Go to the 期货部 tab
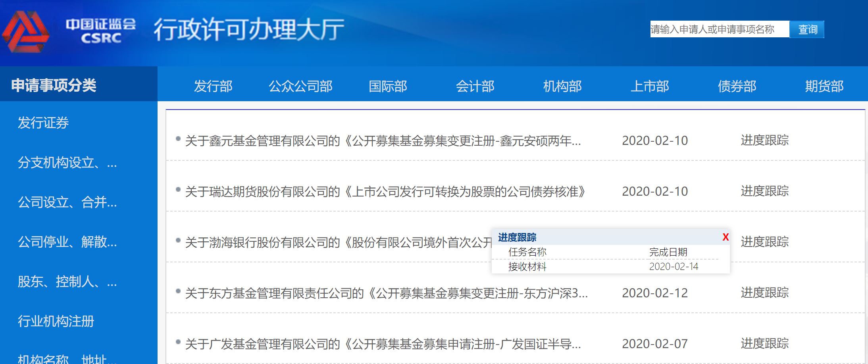The height and width of the screenshot is (364, 868). pos(824,86)
